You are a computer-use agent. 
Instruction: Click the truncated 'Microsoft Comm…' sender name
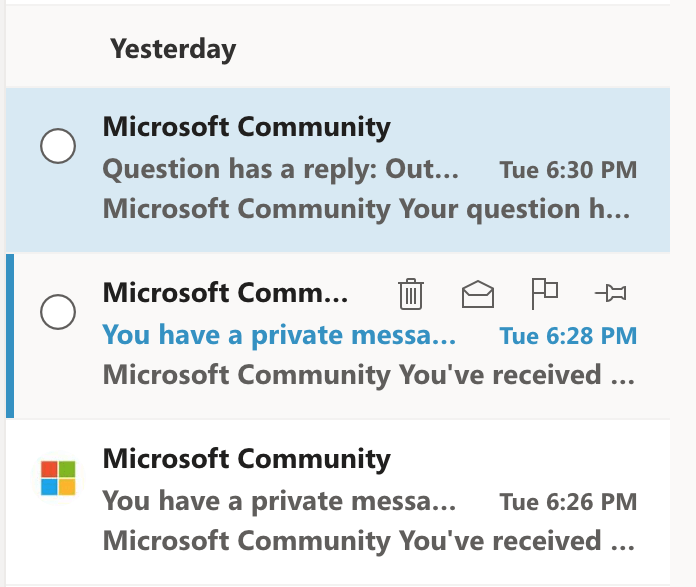225,293
